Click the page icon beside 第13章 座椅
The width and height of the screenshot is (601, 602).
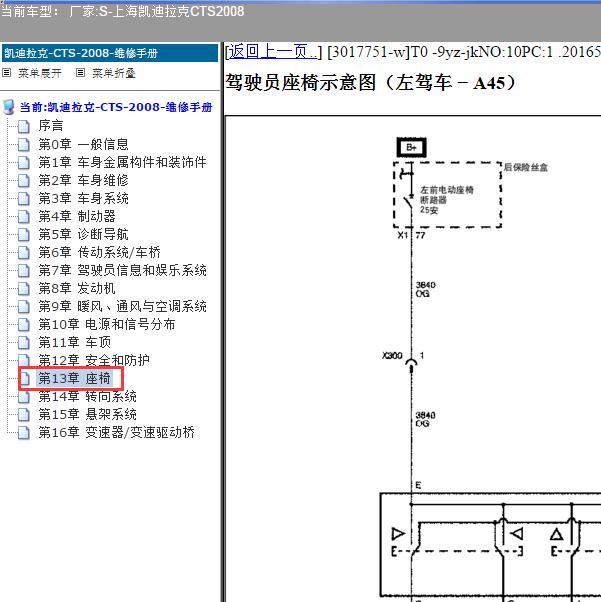pos(25,379)
